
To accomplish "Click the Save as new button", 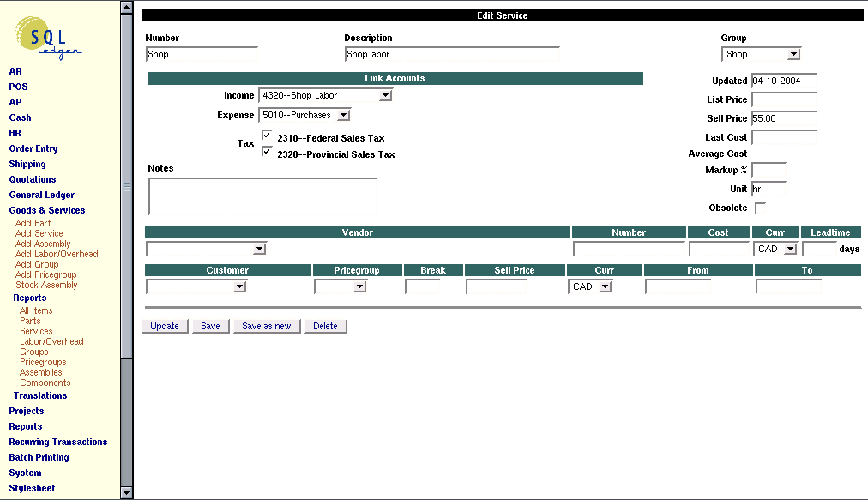I will (268, 326).
